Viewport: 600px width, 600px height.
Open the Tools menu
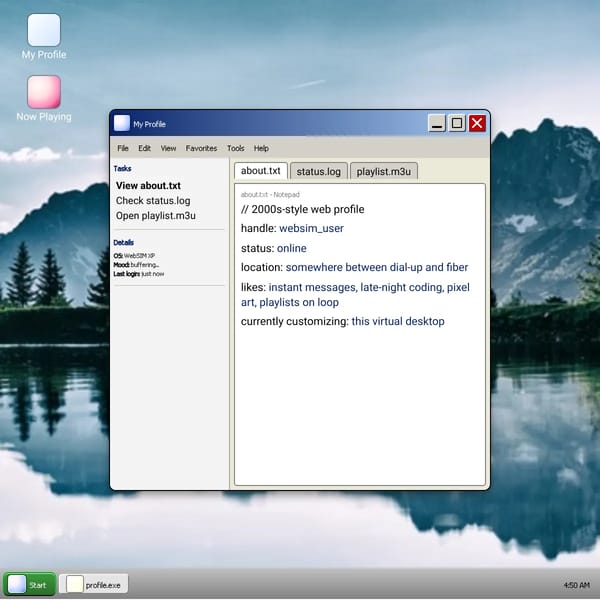(x=235, y=148)
